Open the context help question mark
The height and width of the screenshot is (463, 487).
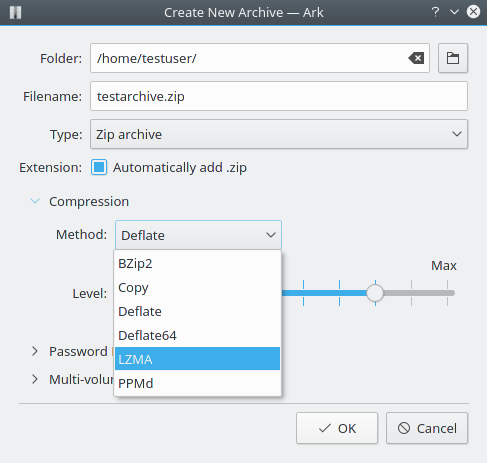coord(435,12)
